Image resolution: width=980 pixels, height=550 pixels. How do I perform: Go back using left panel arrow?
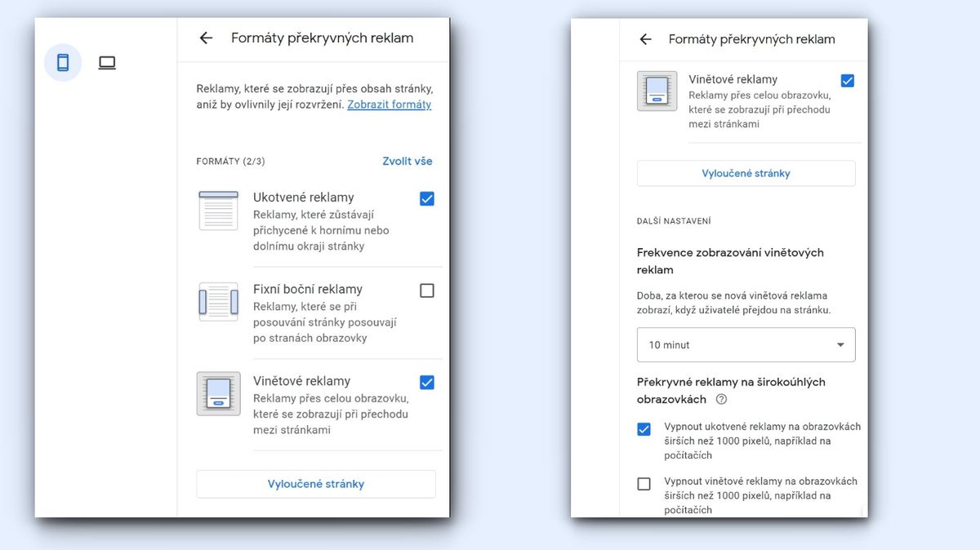(x=206, y=38)
